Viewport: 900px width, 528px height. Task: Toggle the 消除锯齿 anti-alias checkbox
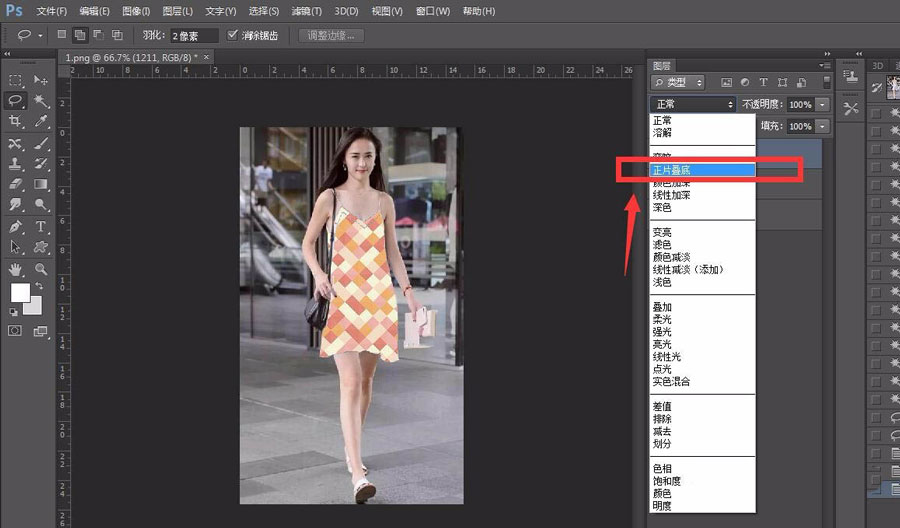tap(232, 34)
